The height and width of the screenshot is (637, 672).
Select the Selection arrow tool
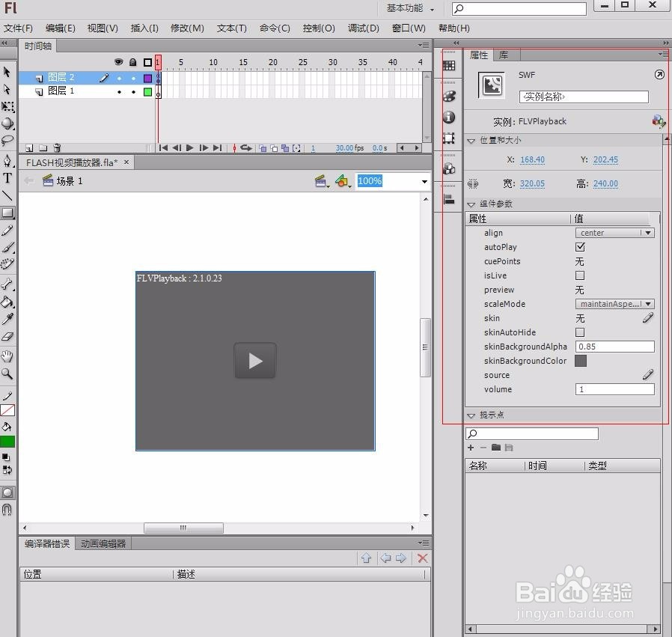point(7,72)
